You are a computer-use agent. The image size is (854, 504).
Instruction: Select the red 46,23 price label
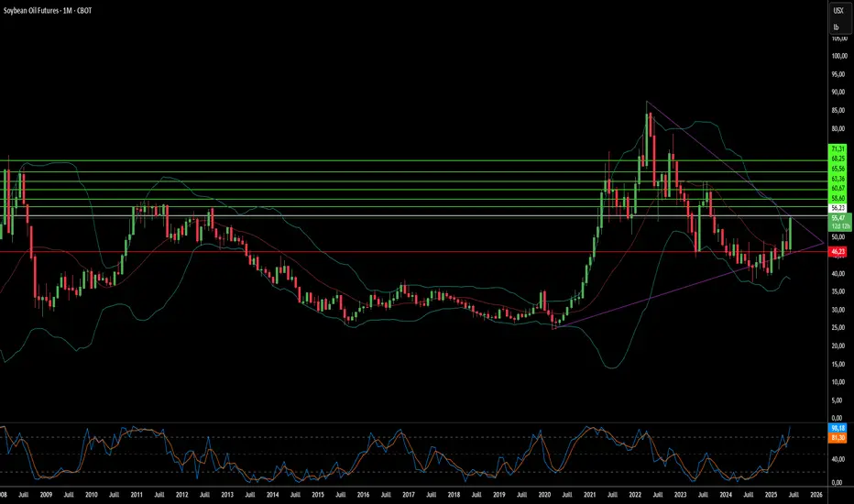coord(838,249)
